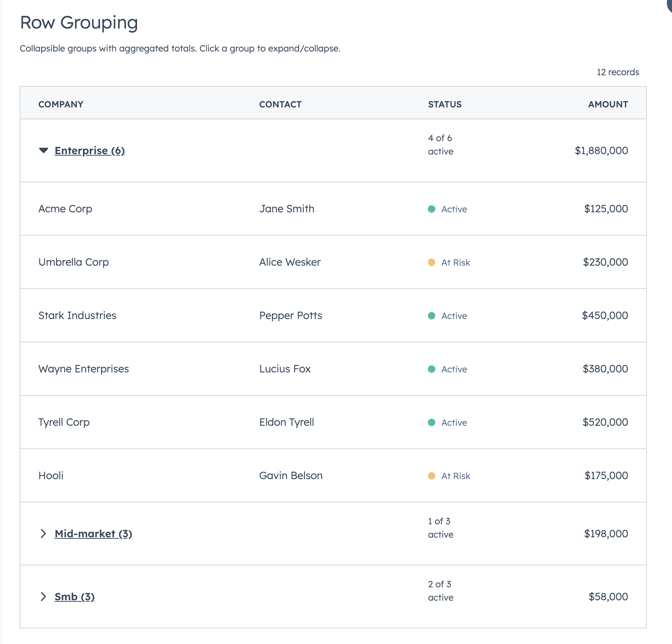
Task: Sort by the COMPANY column header
Action: (60, 104)
